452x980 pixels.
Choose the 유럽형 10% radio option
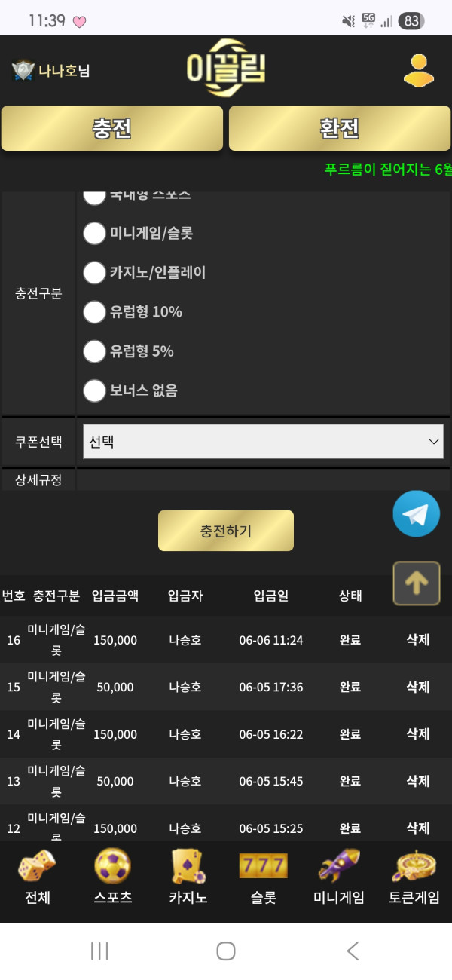click(x=94, y=312)
